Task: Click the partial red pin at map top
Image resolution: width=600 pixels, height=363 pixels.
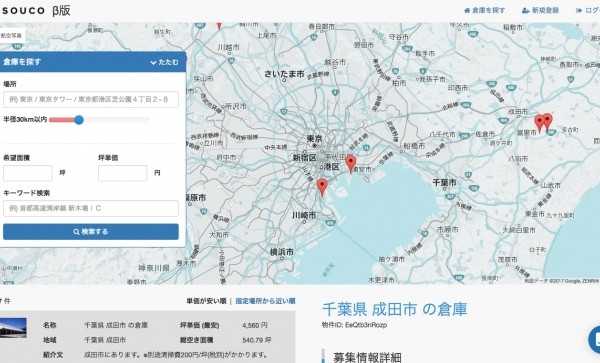Action: (219, 26)
